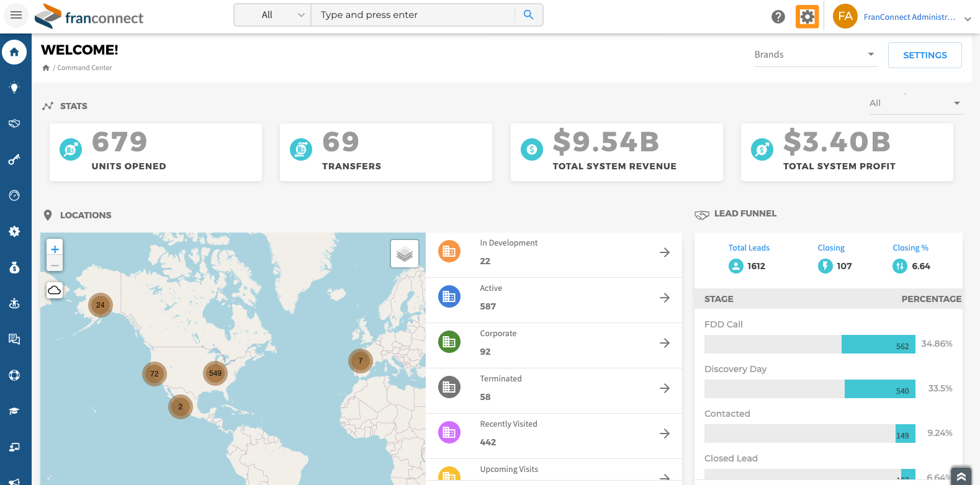
Task: Open the Closing % link
Action: [x=910, y=247]
